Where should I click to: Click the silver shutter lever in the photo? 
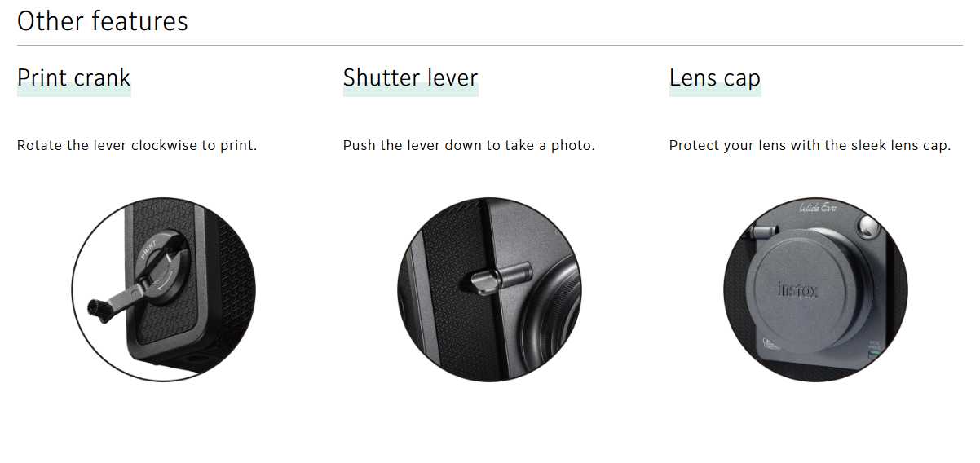[497, 279]
